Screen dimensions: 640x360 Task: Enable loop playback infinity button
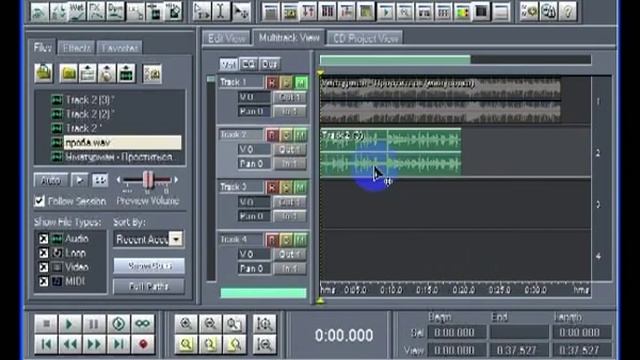[x=143, y=324]
